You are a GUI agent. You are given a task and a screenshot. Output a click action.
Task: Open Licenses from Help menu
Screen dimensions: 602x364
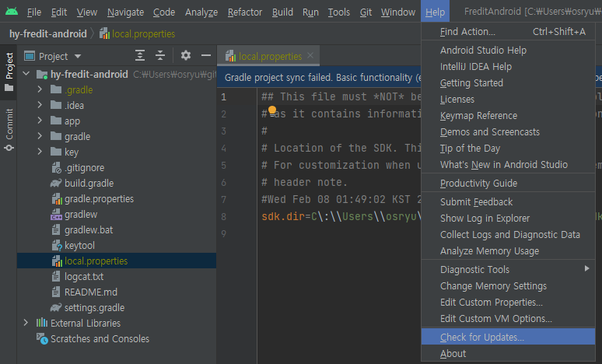[x=508, y=99]
